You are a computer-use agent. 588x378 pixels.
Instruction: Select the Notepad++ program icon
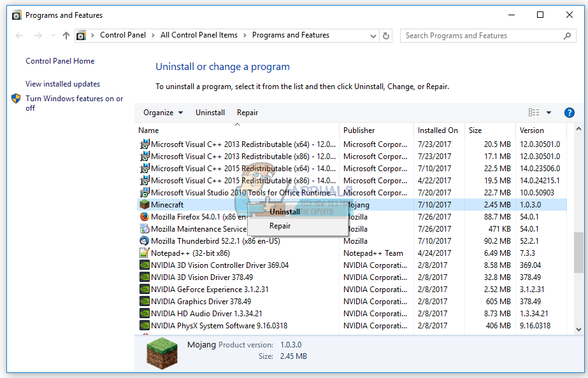(145, 253)
